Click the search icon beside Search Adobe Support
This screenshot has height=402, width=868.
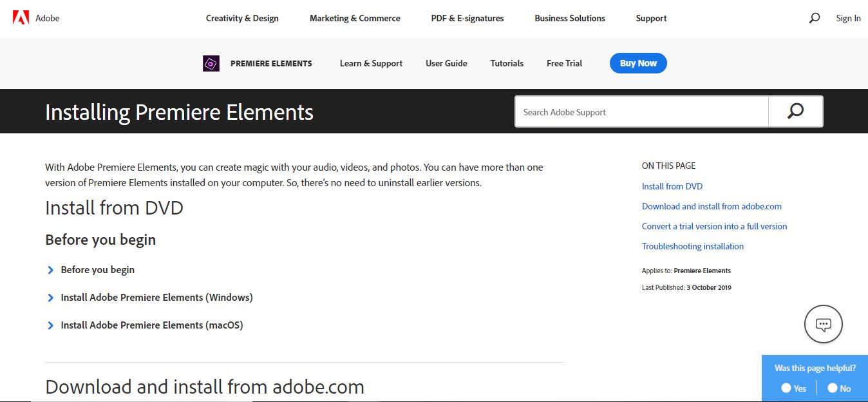click(795, 111)
